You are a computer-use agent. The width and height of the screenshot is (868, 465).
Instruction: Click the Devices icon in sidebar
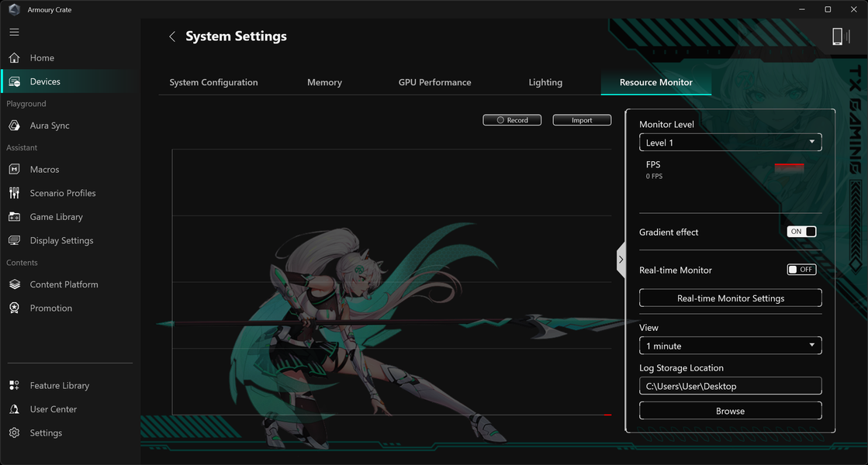(x=15, y=81)
